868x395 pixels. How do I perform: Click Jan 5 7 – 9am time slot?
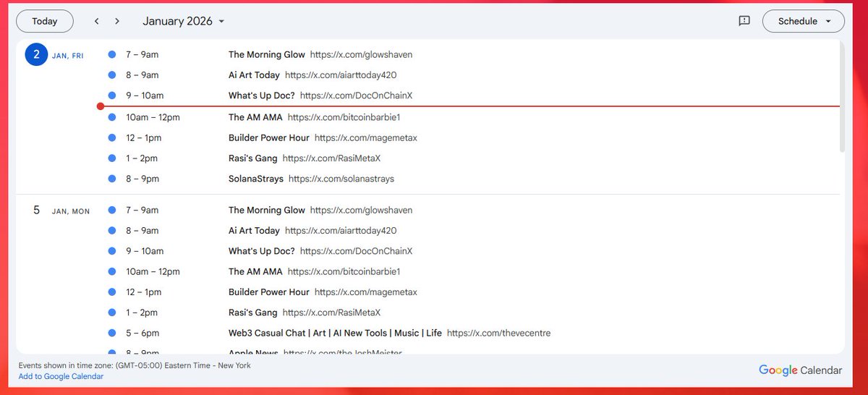[x=142, y=210]
